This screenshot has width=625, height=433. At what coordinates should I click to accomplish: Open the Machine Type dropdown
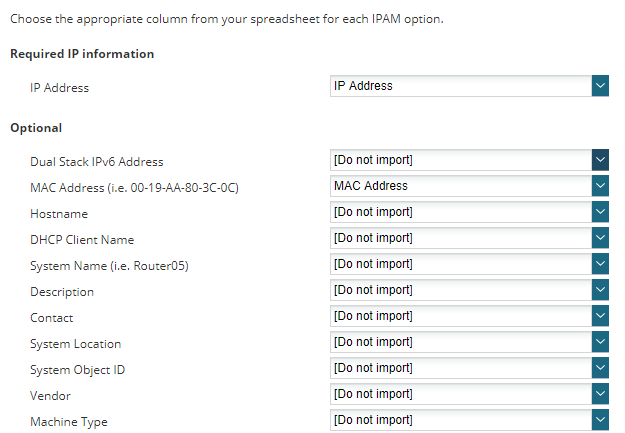coord(600,420)
